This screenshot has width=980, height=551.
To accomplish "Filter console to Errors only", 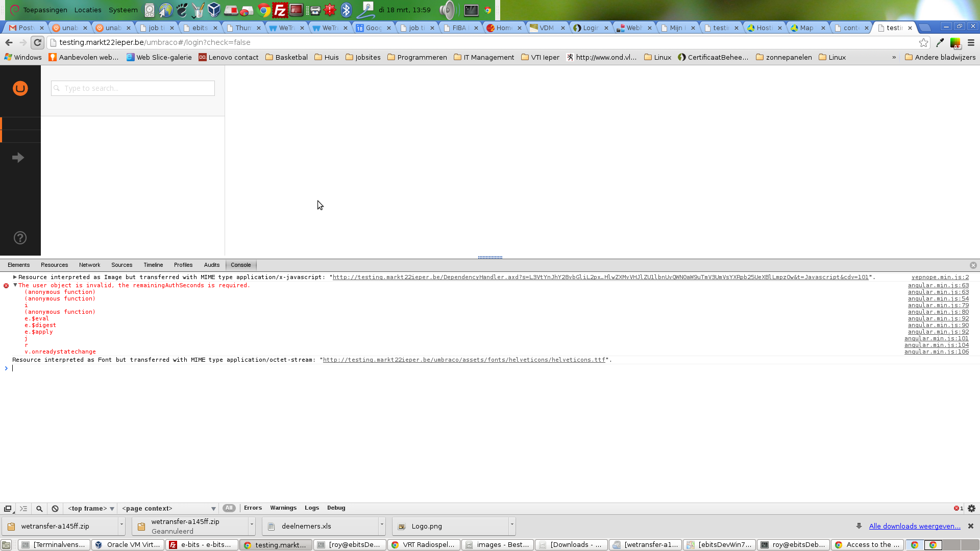I will (x=253, y=508).
